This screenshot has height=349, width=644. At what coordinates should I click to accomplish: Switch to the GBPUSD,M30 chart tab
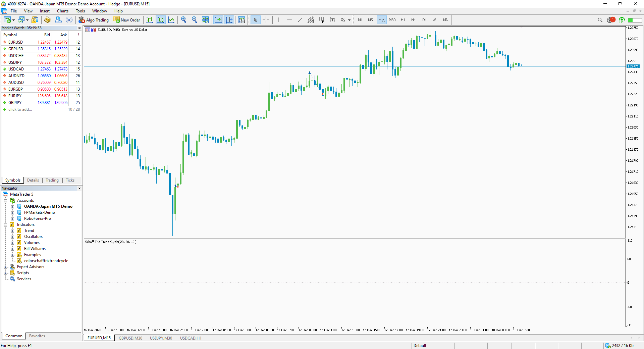(130, 338)
